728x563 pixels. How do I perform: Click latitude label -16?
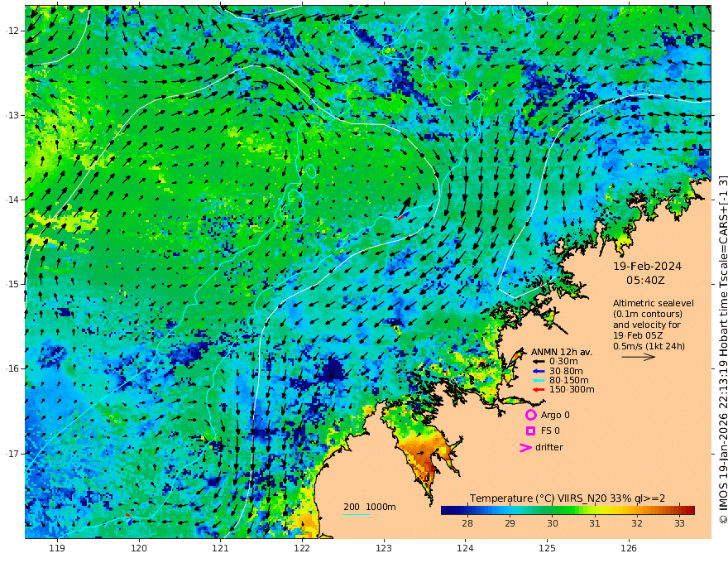[x=12, y=368]
